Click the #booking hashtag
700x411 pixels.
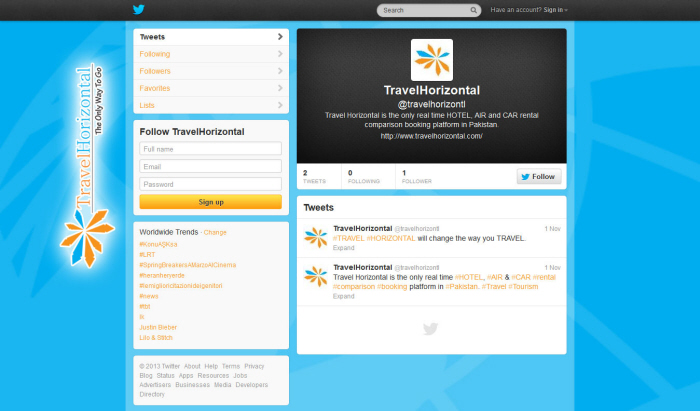coord(392,286)
